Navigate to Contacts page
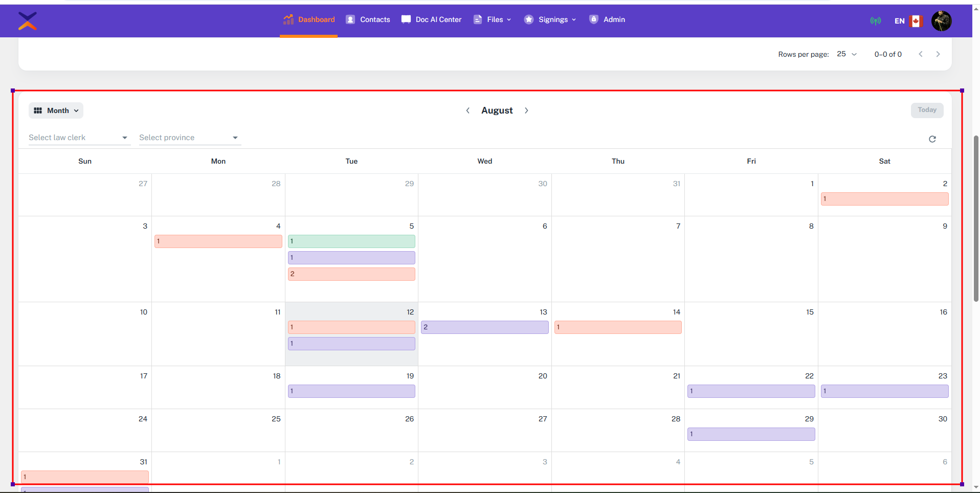Screen dimensions: 980x493 tap(368, 19)
